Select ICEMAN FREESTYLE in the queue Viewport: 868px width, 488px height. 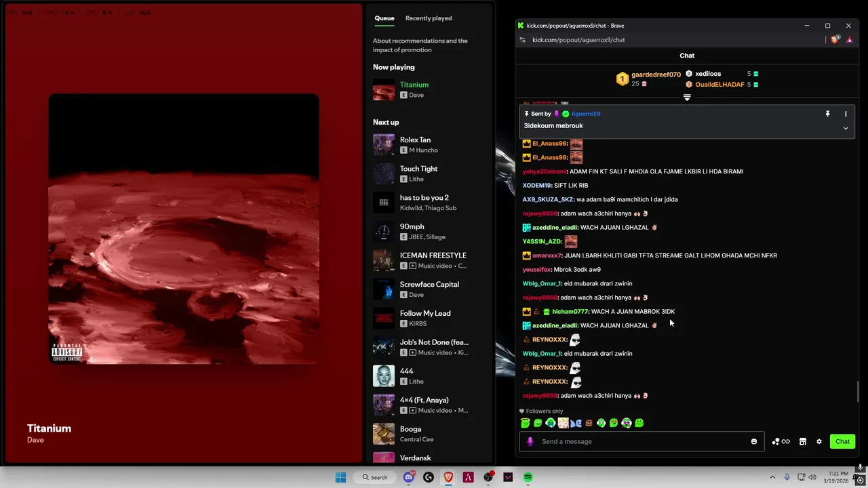431,260
